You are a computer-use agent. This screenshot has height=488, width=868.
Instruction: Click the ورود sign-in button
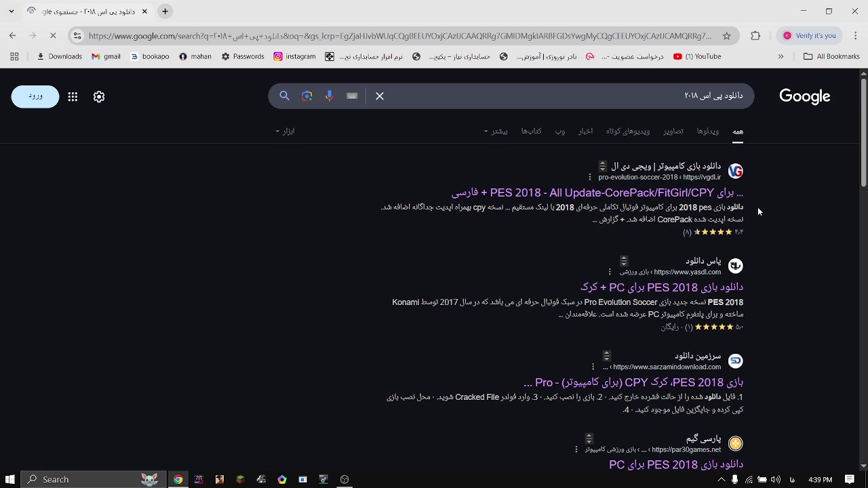point(35,97)
